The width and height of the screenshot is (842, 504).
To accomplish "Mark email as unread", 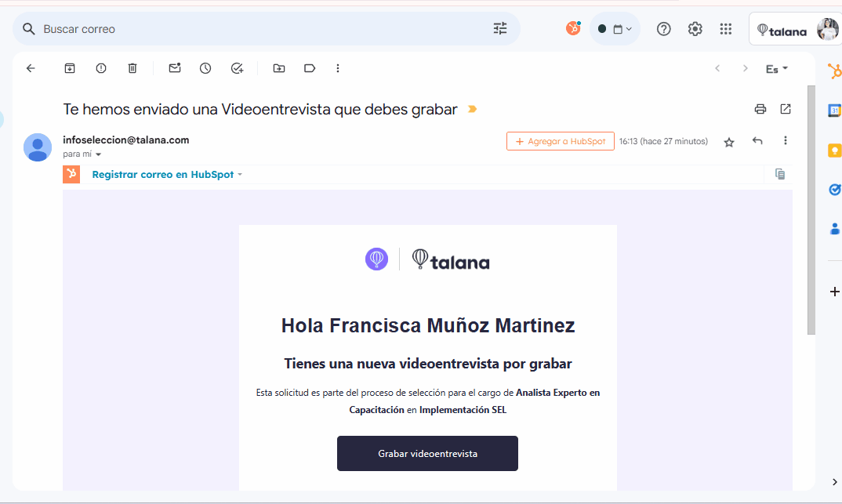I will 175,67.
